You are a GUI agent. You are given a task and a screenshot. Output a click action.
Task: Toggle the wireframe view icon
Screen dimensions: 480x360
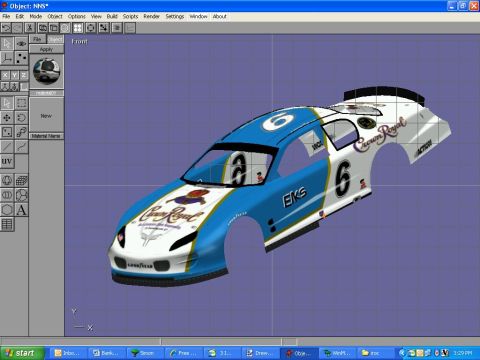click(65, 28)
